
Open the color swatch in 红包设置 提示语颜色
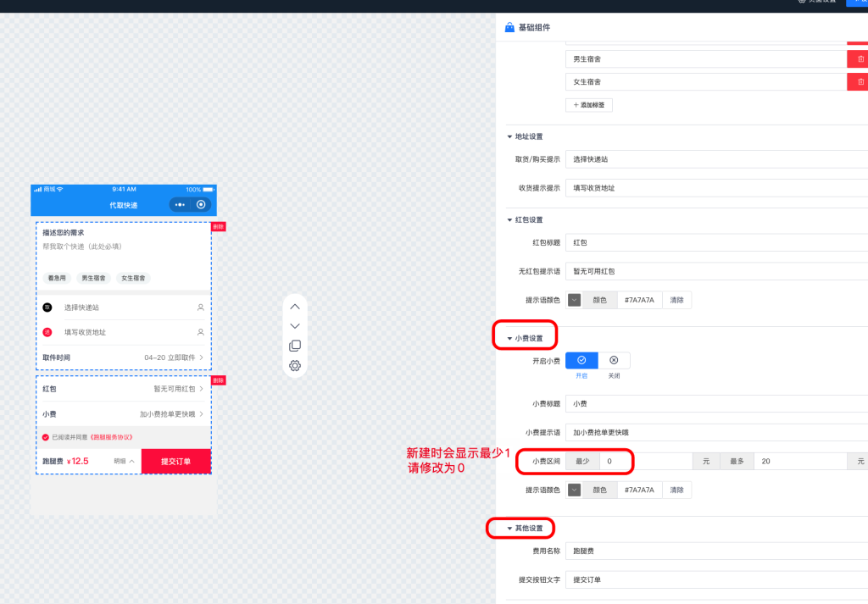574,300
